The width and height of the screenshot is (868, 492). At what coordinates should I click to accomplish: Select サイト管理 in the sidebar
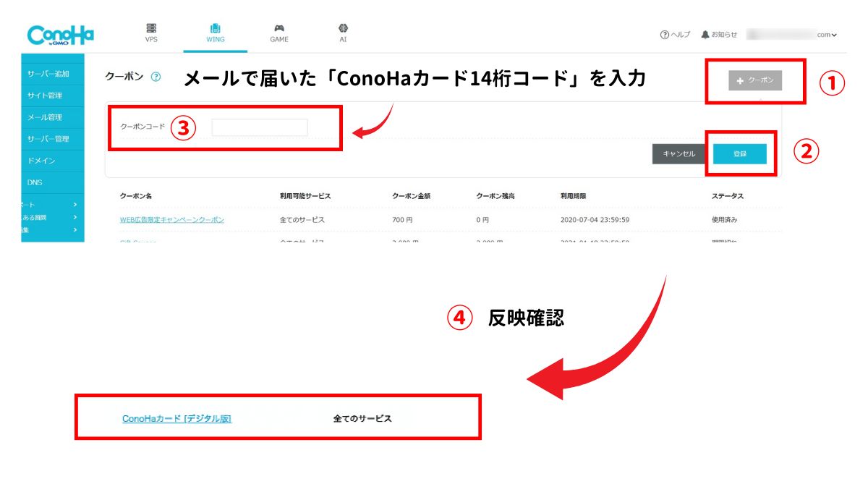pyautogui.click(x=53, y=96)
